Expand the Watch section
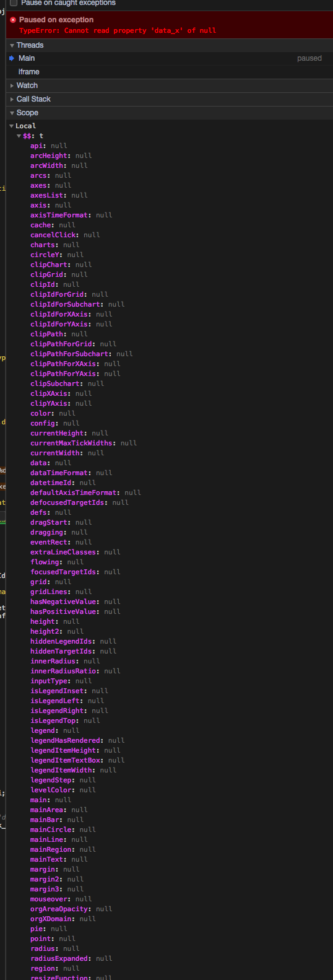This screenshot has height=980, width=333. coord(12,85)
